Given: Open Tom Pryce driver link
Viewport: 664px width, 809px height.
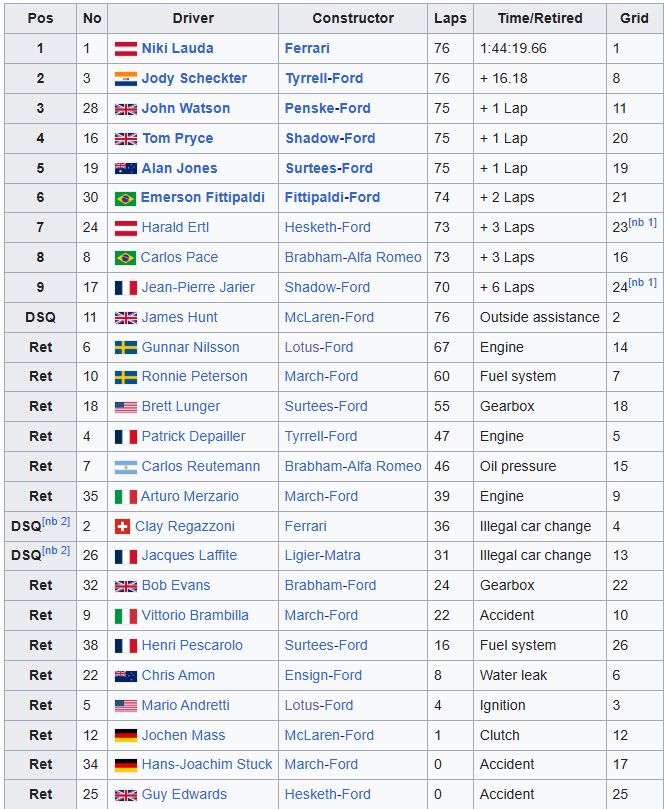Looking at the screenshot, I should tap(177, 138).
